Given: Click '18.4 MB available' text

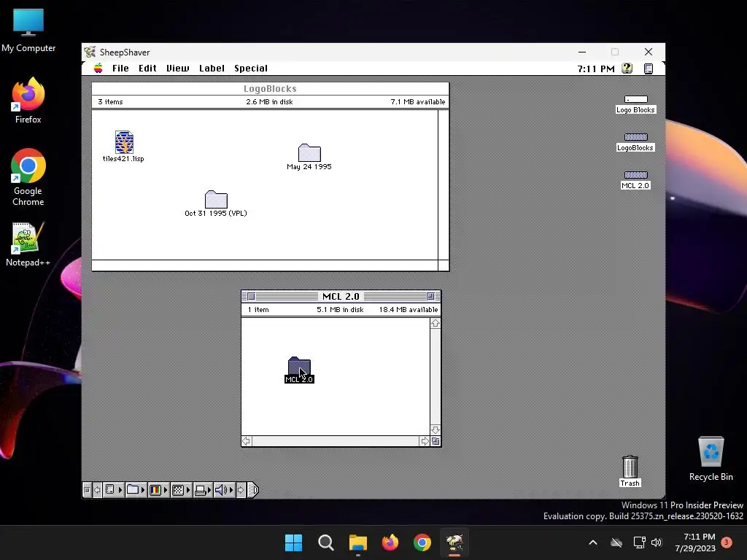Looking at the screenshot, I should click(409, 309).
